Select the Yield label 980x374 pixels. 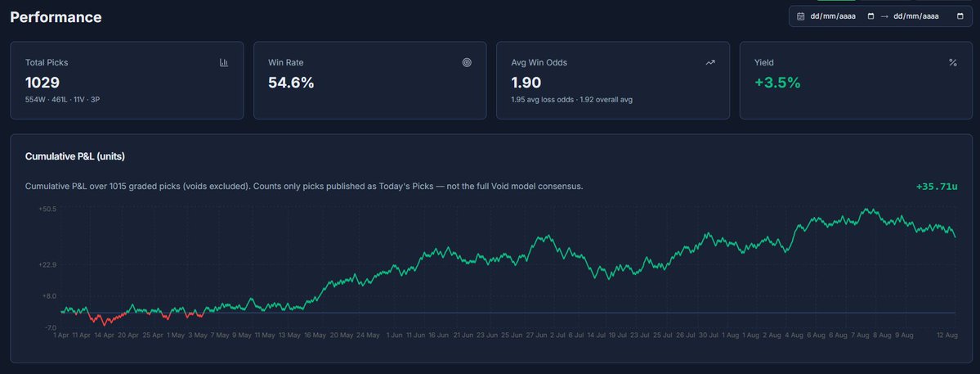tap(764, 62)
